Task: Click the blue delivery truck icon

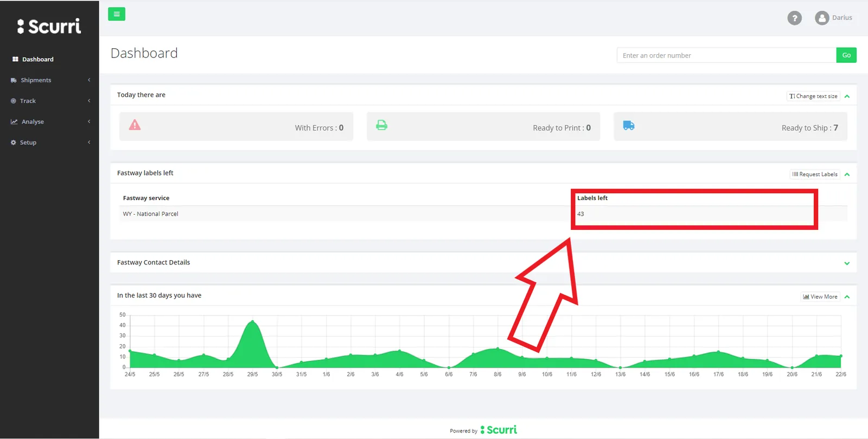Action: (x=629, y=125)
